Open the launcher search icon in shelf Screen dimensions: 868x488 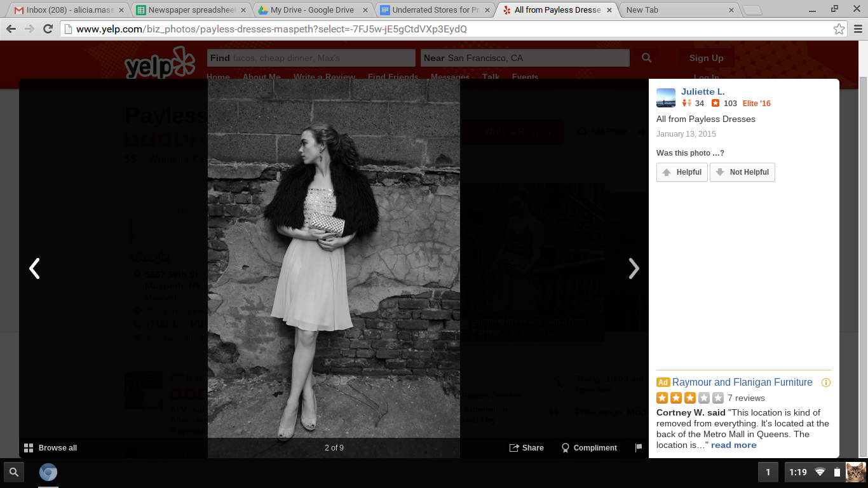pyautogui.click(x=14, y=472)
